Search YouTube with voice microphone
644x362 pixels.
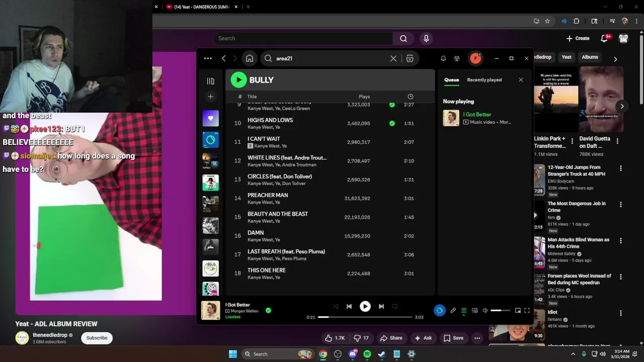coord(427,38)
